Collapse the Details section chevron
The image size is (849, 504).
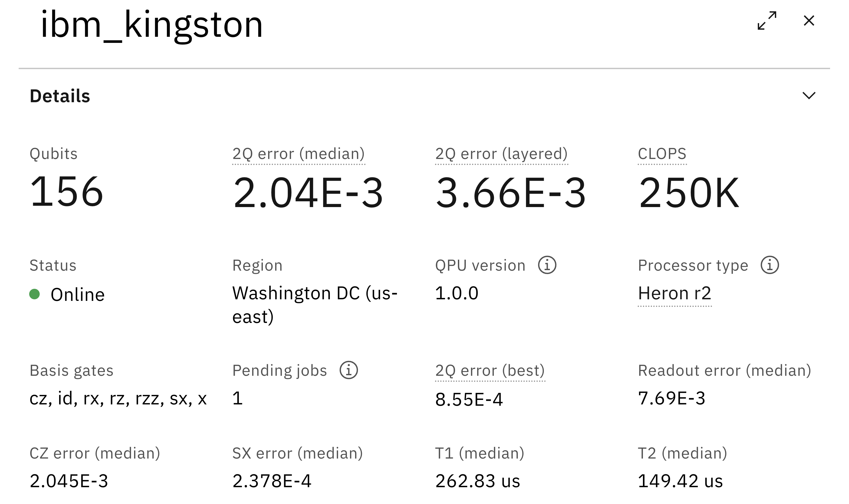pos(809,95)
